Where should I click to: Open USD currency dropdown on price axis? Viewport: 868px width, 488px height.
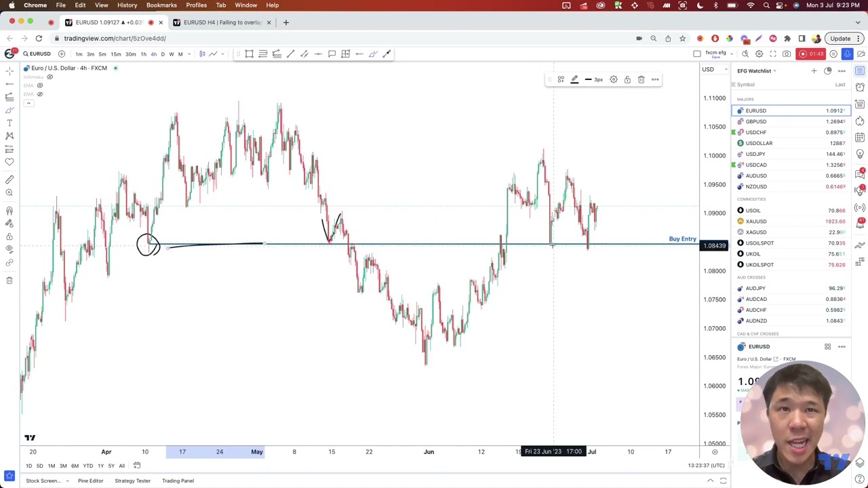pyautogui.click(x=716, y=69)
